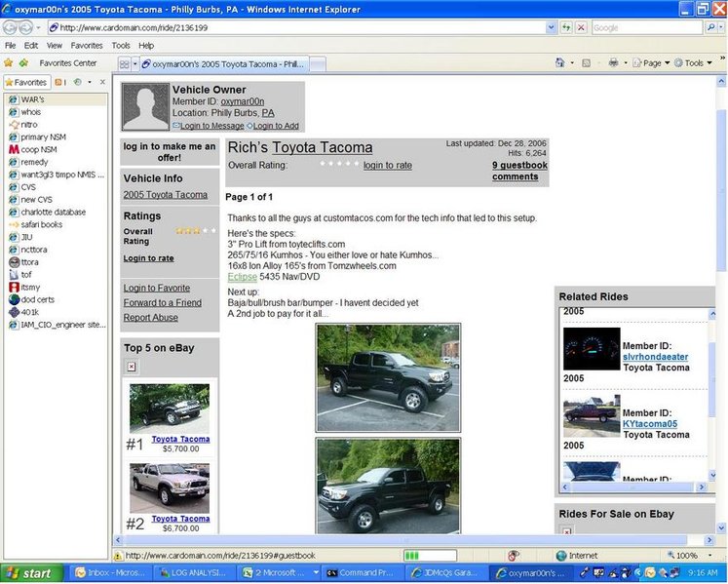Open Command Prompt taskbar item
This screenshot has height=584, width=728.
[x=363, y=573]
